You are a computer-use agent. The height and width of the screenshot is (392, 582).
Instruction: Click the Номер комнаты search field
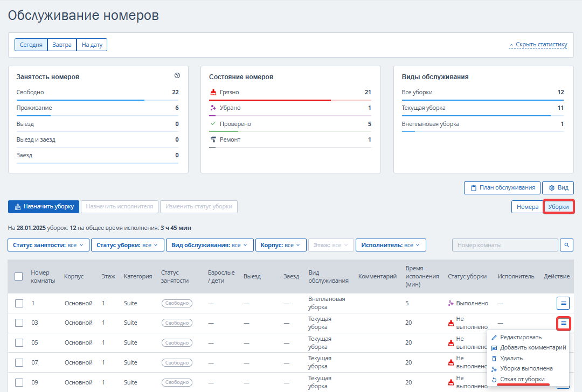click(505, 245)
